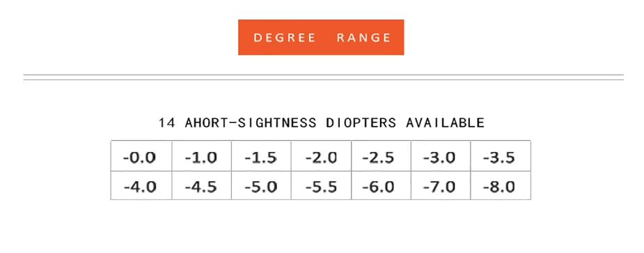Screen dimensions: 644x253
Task: Pick the -7.0 diopter option
Action: pyautogui.click(x=440, y=185)
